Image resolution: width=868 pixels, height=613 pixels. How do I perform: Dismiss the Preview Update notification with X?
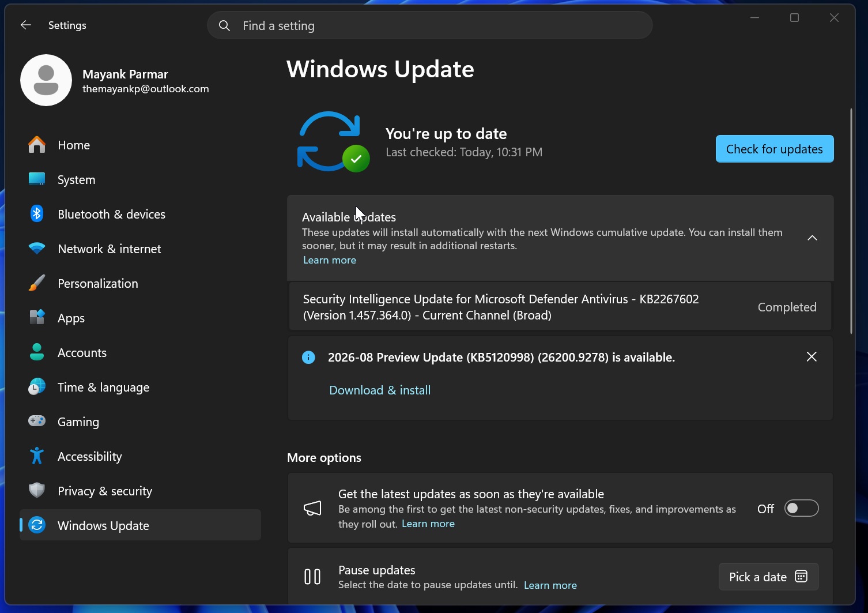[812, 357]
